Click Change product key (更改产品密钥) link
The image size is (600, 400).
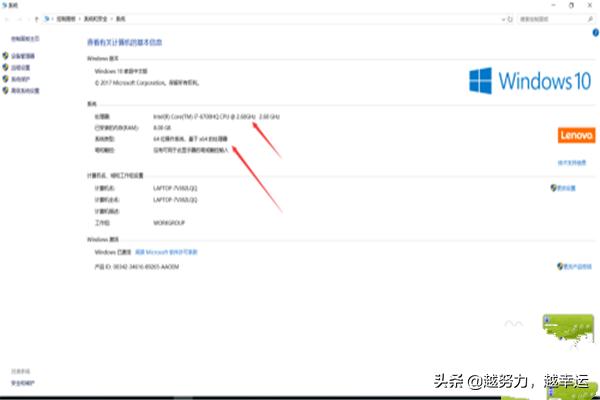pos(571,267)
